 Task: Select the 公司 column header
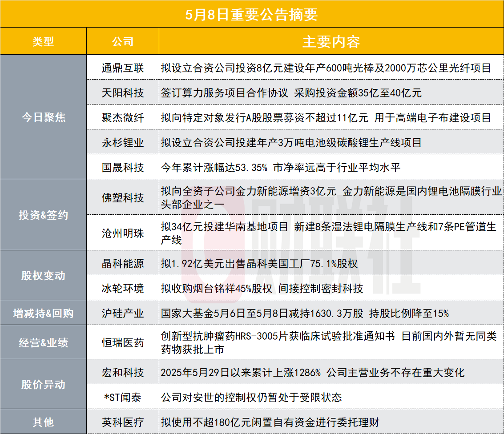point(123,41)
